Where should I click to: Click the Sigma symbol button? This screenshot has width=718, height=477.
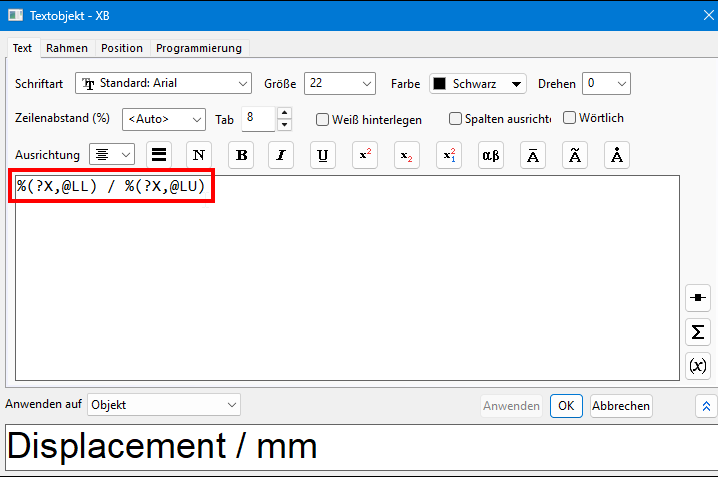(x=698, y=332)
